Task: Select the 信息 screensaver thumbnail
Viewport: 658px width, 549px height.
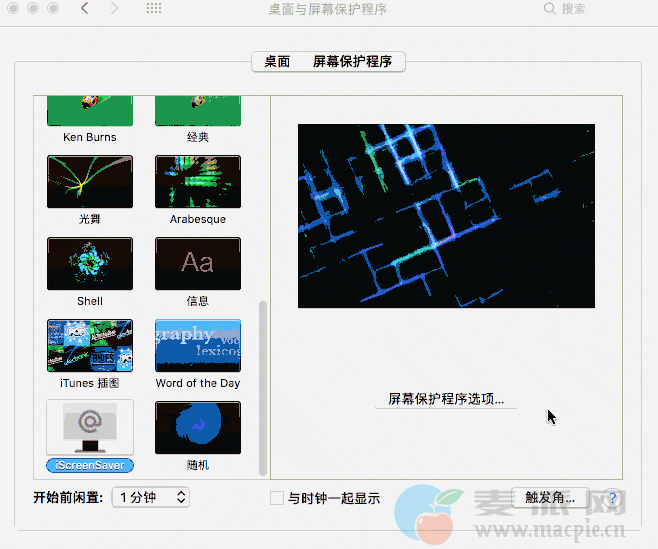Action: (x=198, y=263)
